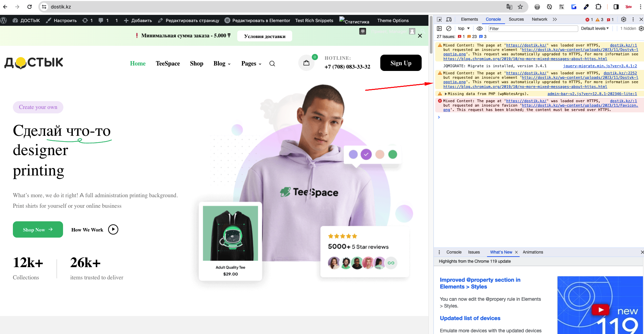
Task: Open the top JavaScript context dropdown
Action: [464, 29]
